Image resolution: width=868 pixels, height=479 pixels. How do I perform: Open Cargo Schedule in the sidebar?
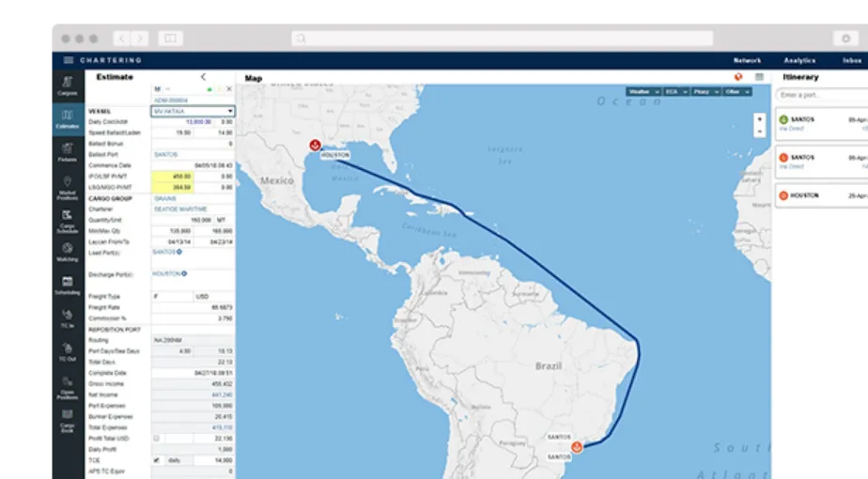click(x=68, y=222)
